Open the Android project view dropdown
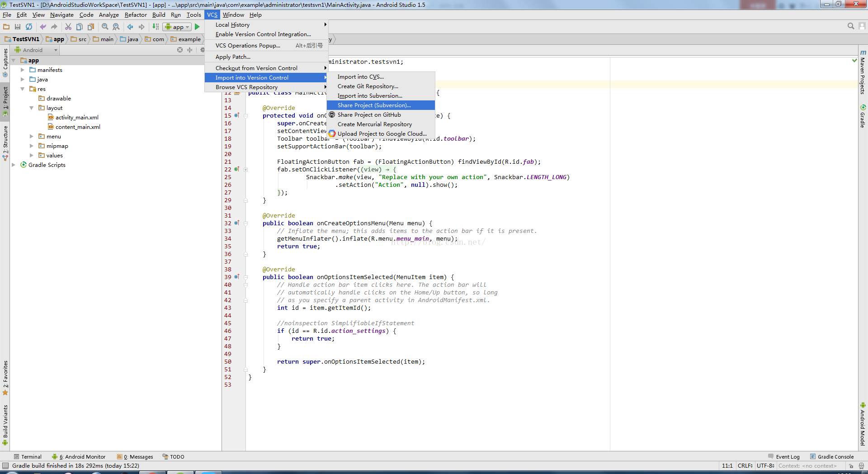The height and width of the screenshot is (474, 868). pos(36,50)
